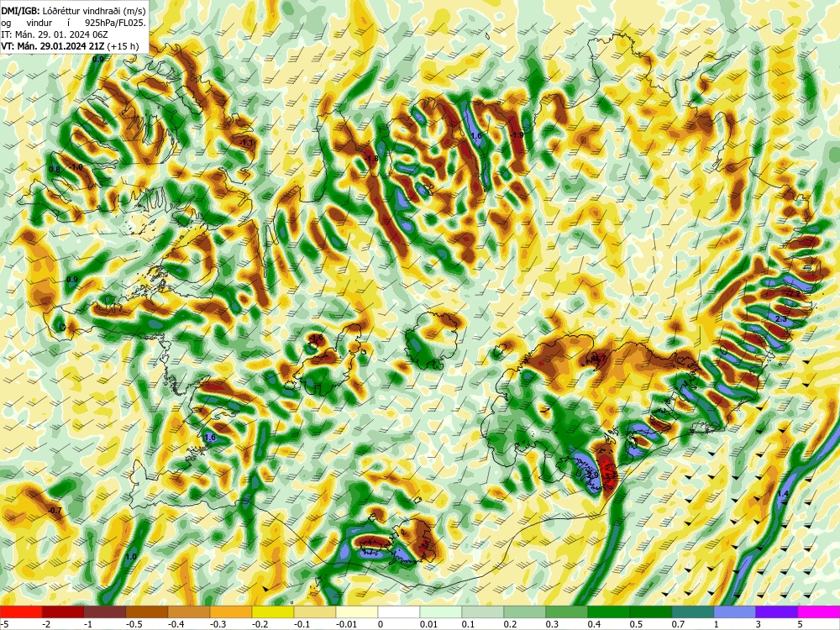
Task: Click the '-1.0' value label on map
Action: coord(76,167)
